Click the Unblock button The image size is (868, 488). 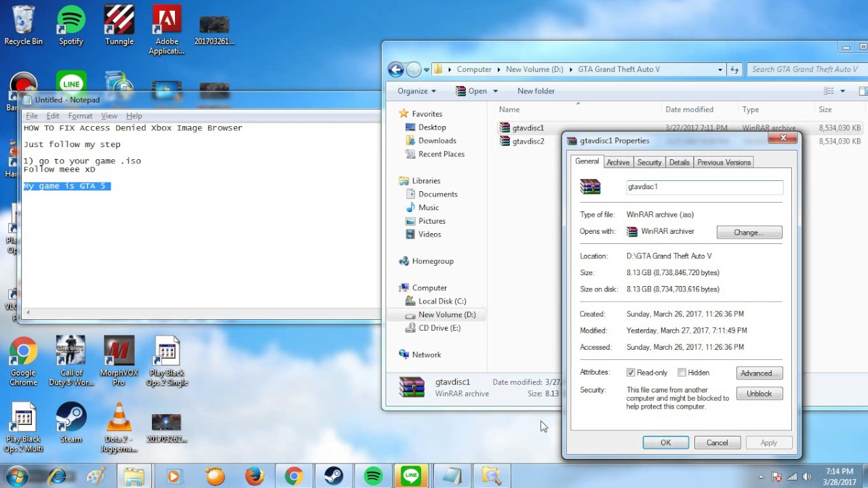(x=759, y=394)
